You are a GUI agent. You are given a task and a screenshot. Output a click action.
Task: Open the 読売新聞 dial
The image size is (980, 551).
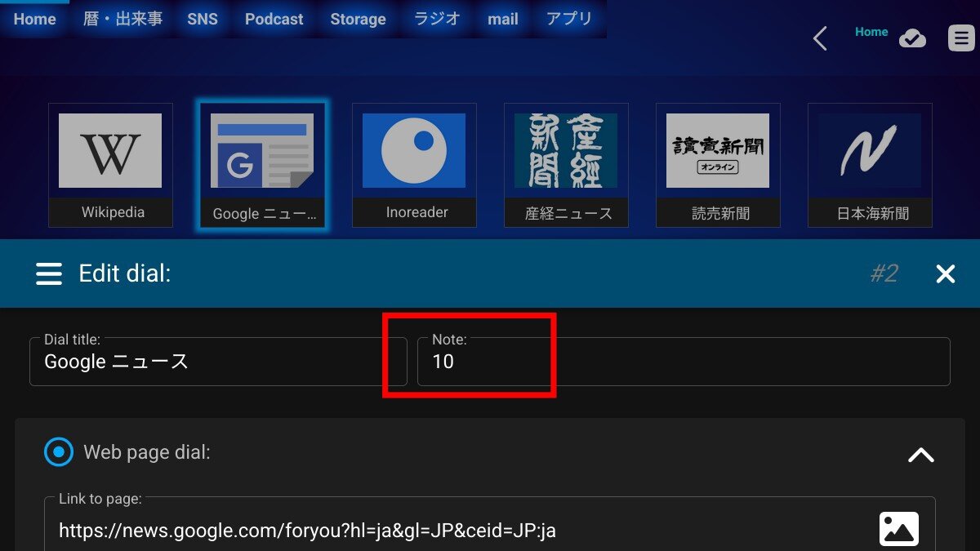pyautogui.click(x=718, y=165)
